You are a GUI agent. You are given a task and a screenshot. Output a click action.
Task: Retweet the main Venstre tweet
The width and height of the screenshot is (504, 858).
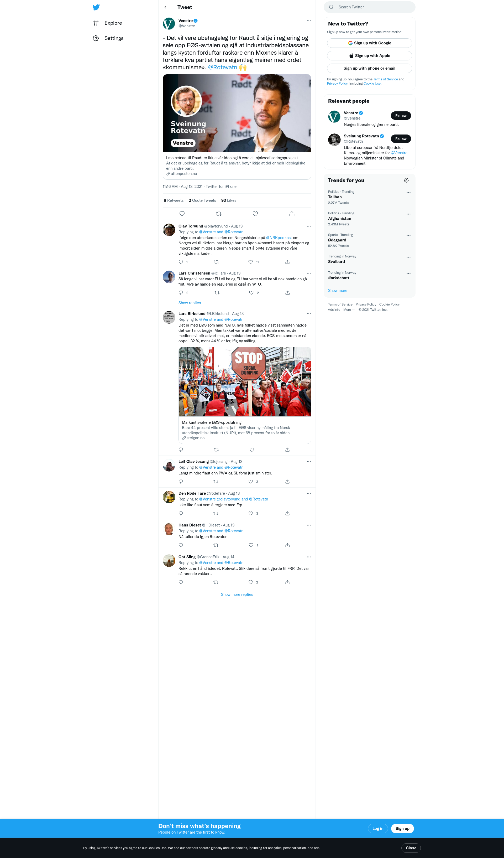click(218, 214)
